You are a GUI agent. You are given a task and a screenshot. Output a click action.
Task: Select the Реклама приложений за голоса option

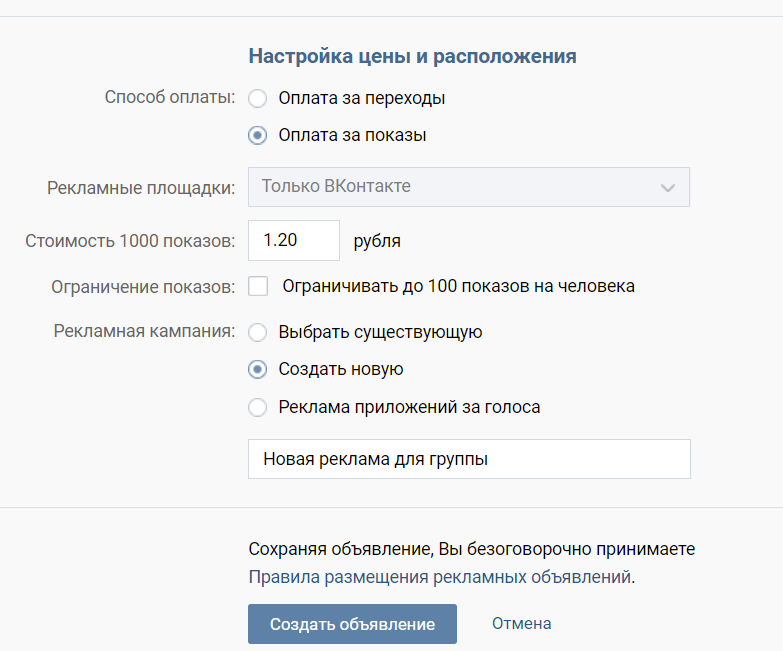tap(258, 407)
